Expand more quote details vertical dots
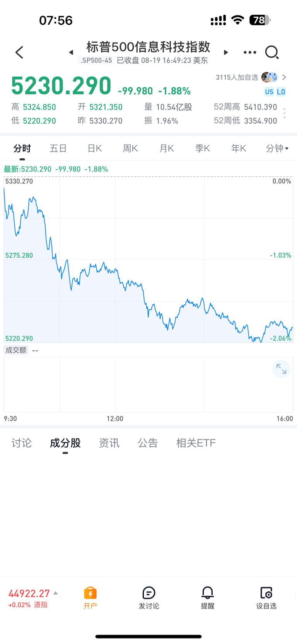Image resolution: width=297 pixels, height=644 pixels. [x=285, y=113]
